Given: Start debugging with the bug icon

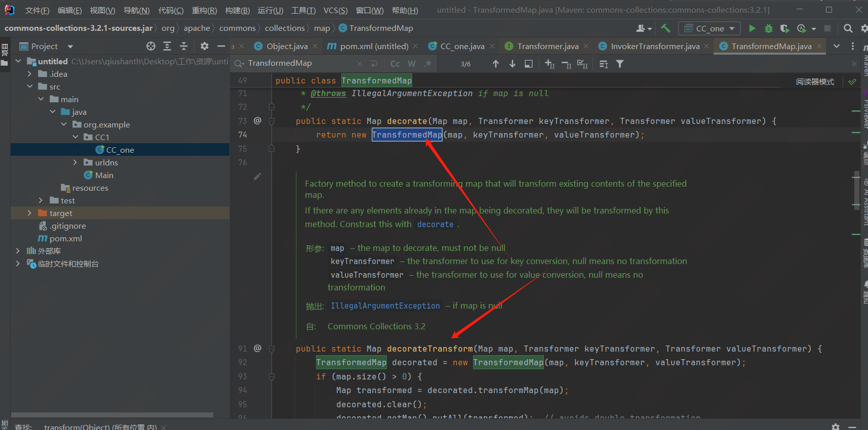Looking at the screenshot, I should click(x=768, y=28).
